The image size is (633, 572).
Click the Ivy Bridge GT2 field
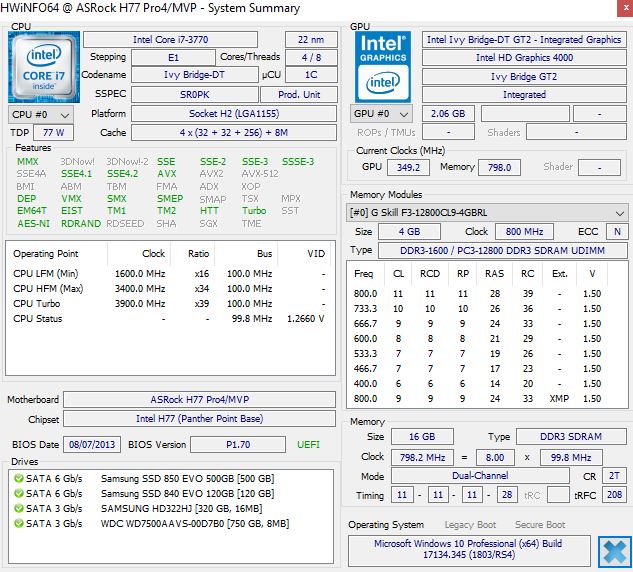pos(524,77)
